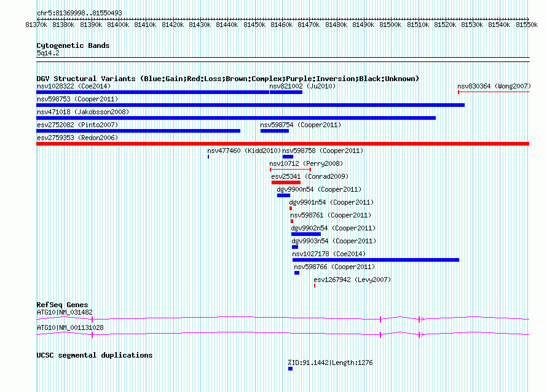Click dgv9900n54 (Cooper2011) label
Screen dimensions: 547x392
click(319, 189)
